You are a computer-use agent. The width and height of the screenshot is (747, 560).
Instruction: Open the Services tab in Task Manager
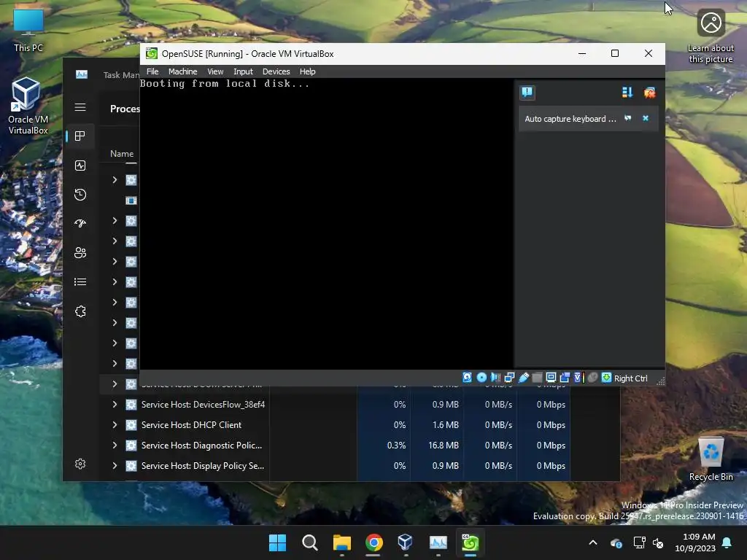[80, 311]
